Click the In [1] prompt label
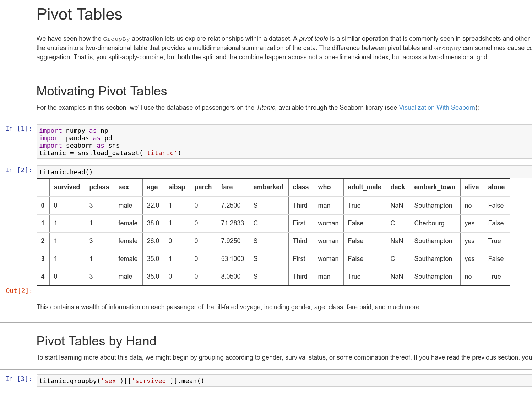The width and height of the screenshot is (532, 393). 18,129
